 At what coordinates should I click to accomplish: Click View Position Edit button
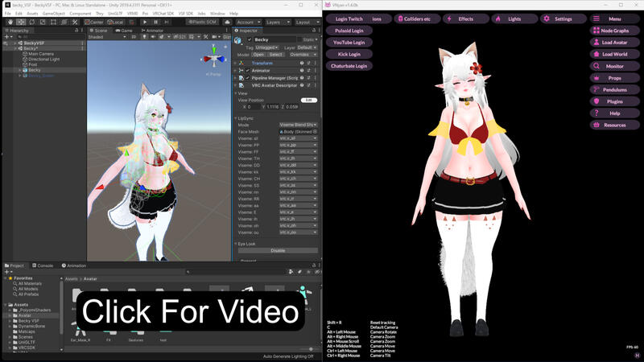(x=309, y=100)
